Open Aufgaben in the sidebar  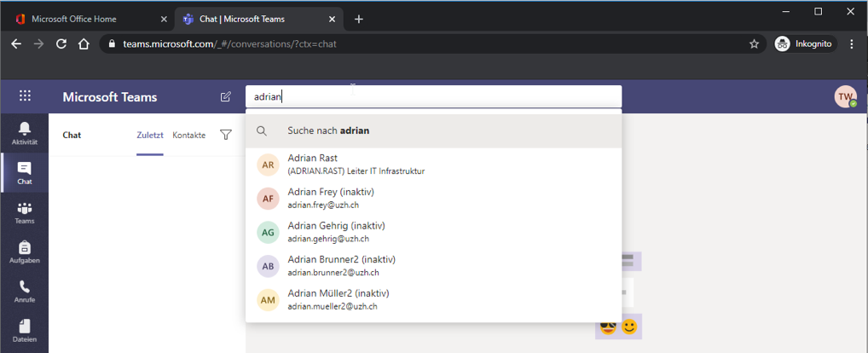click(x=24, y=252)
